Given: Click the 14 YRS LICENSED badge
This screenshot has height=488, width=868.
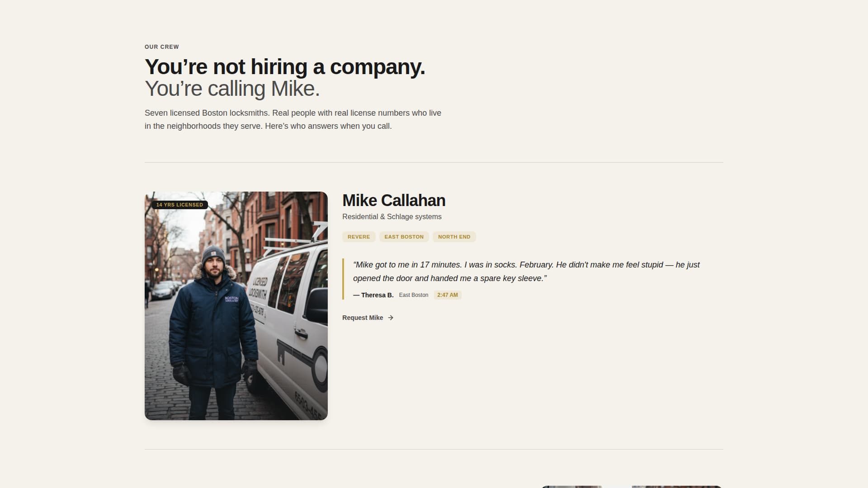Looking at the screenshot, I should [179, 205].
